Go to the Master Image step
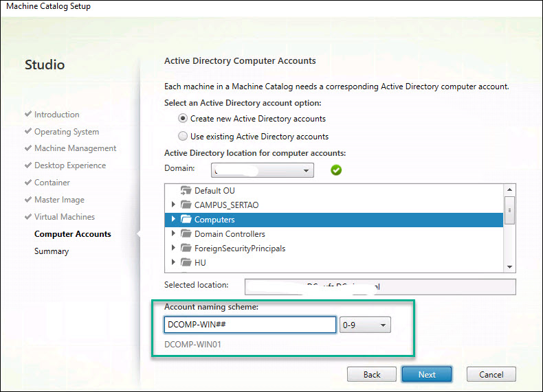Image resolution: width=543 pixels, height=392 pixels. pyautogui.click(x=59, y=200)
